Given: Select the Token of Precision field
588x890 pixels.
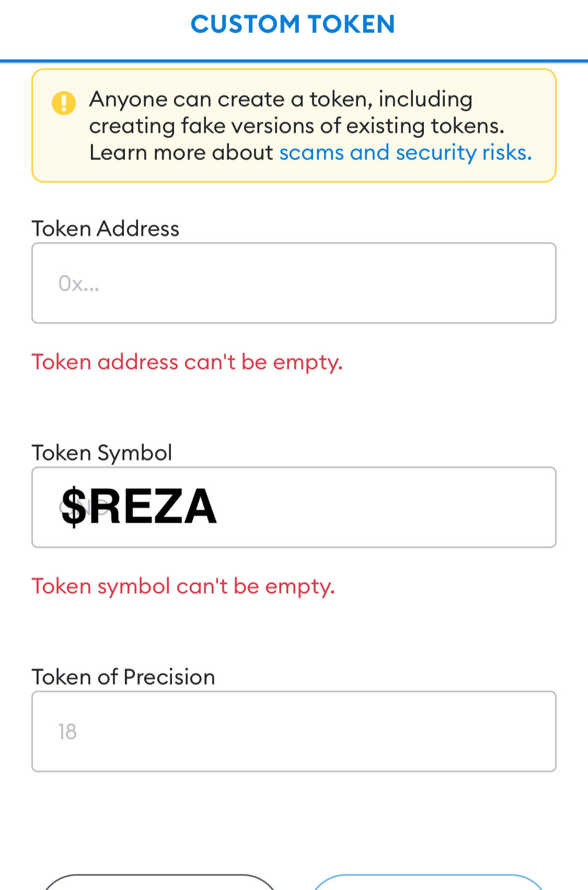Looking at the screenshot, I should click(x=294, y=731).
